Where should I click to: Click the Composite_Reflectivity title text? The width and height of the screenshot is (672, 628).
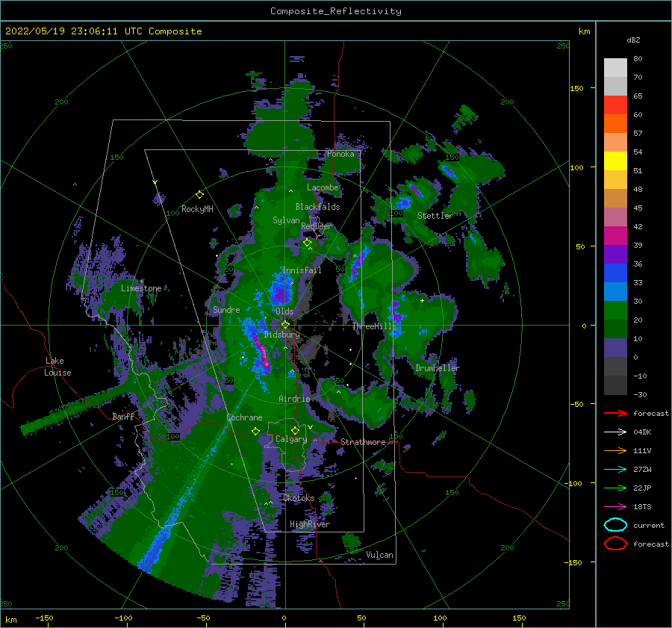click(336, 11)
